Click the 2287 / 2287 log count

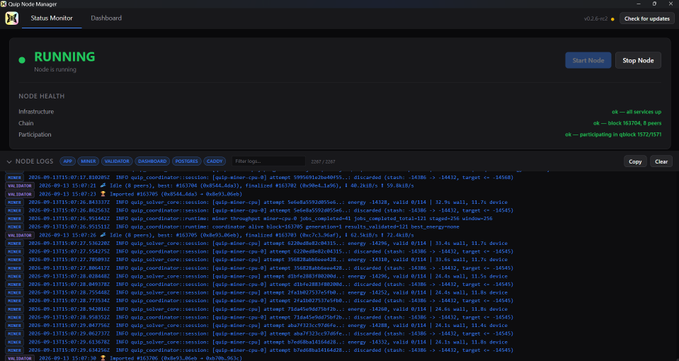323,161
